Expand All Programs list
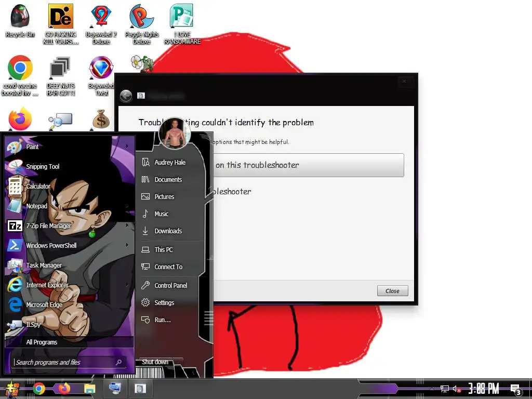This screenshot has width=532, height=399. [69, 342]
